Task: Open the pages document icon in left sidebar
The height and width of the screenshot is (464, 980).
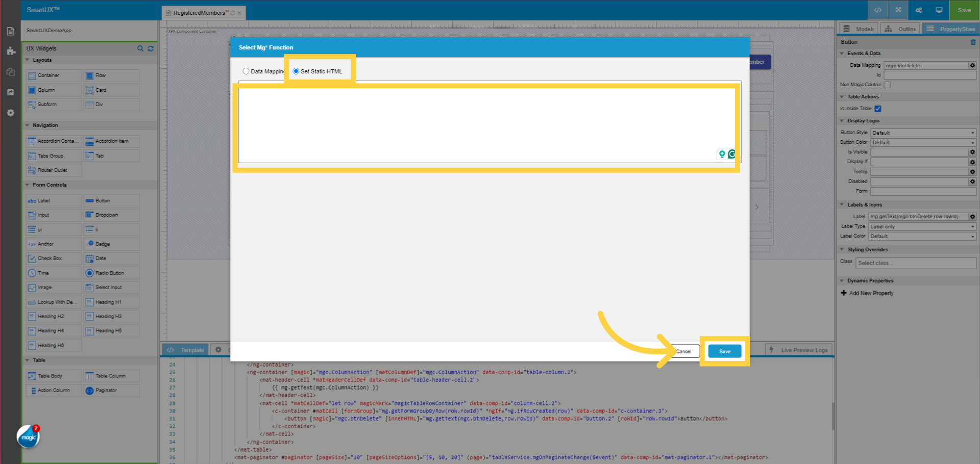Action: [x=10, y=31]
